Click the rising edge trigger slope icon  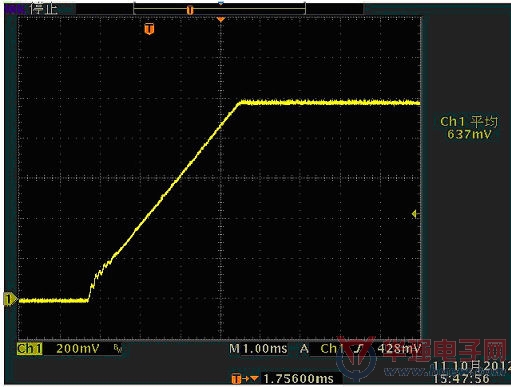coord(359,349)
